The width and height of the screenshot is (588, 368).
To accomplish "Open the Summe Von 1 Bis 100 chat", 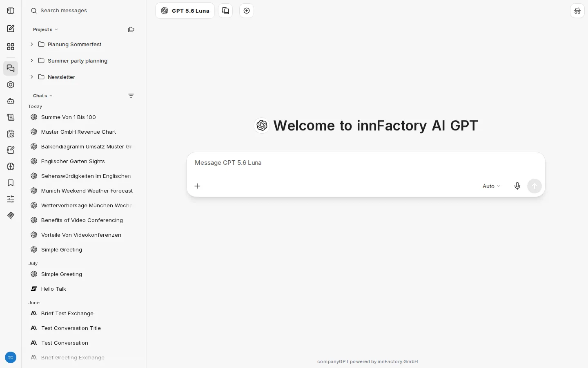I will click(82, 117).
